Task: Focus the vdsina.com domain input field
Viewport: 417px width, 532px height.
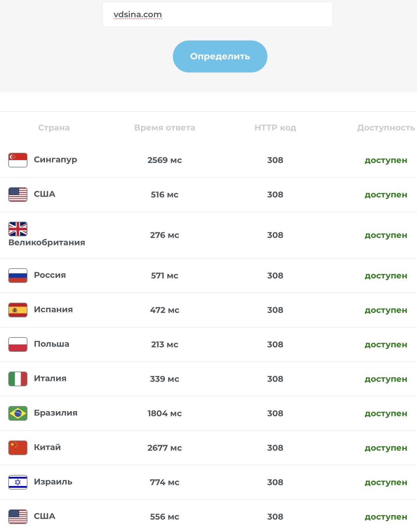Action: point(217,15)
